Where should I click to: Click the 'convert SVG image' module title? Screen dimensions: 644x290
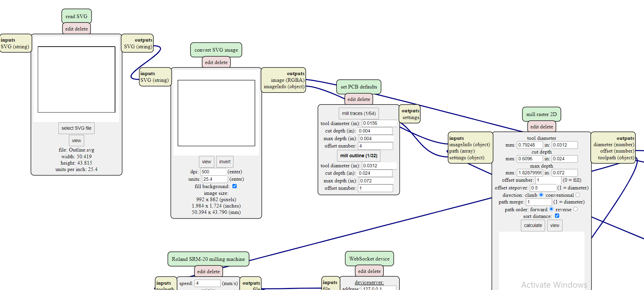click(x=216, y=50)
